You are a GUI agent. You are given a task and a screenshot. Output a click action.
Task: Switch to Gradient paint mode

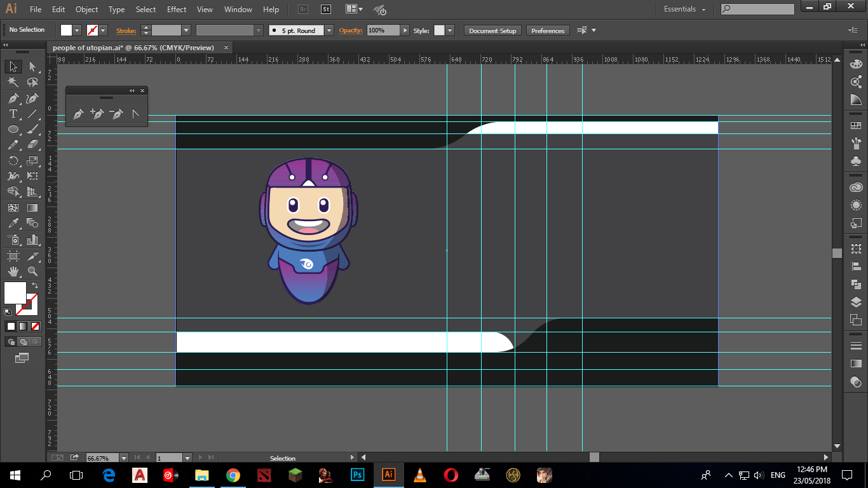[x=22, y=326]
